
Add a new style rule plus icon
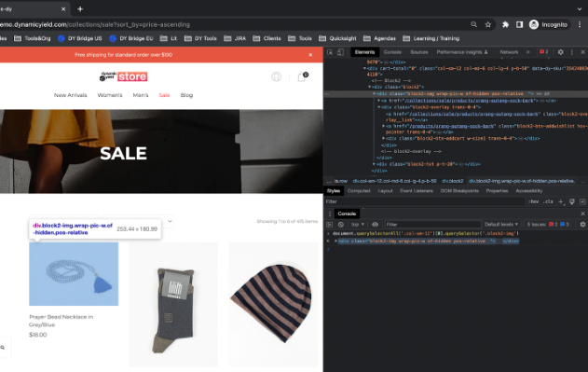pyautogui.click(x=561, y=201)
